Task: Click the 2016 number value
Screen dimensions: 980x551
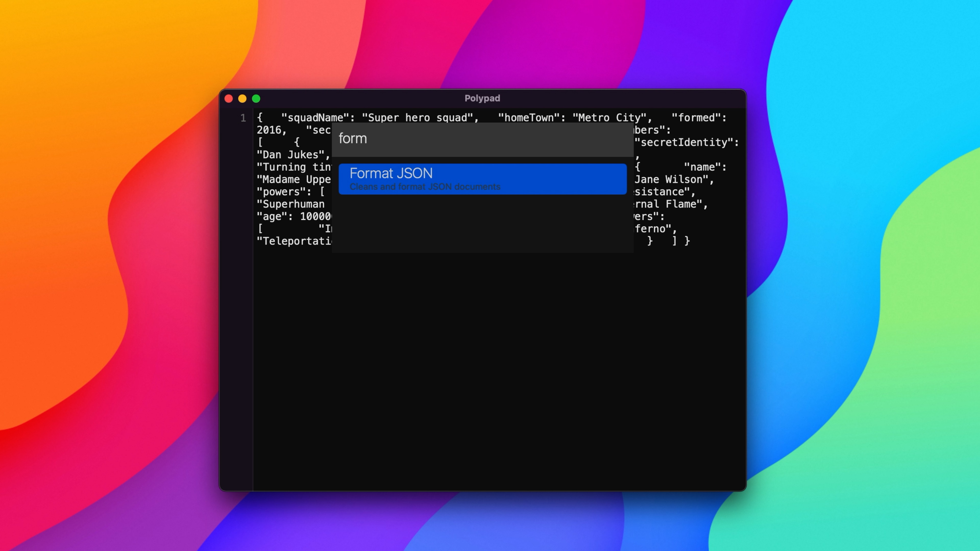Action: [268, 130]
